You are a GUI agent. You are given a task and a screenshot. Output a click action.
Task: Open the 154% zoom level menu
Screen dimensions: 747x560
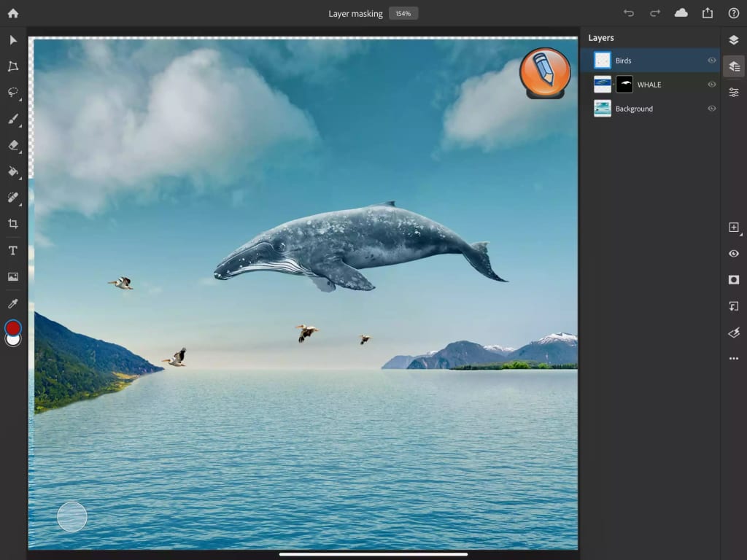tap(403, 14)
